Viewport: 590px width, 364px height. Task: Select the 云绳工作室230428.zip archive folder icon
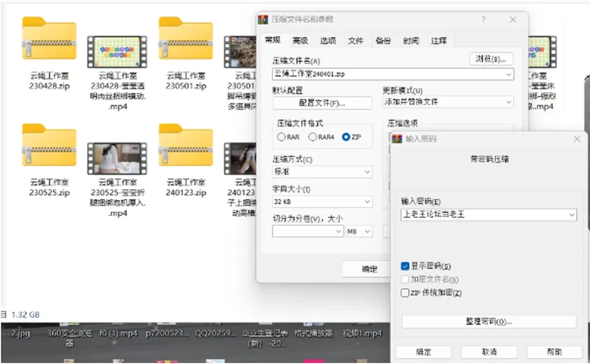click(x=49, y=38)
